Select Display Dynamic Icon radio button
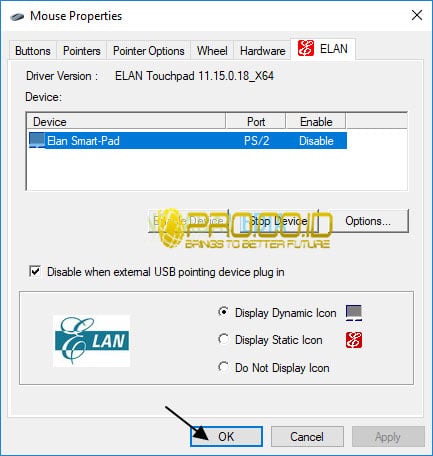This screenshot has height=456, width=433. [223, 312]
